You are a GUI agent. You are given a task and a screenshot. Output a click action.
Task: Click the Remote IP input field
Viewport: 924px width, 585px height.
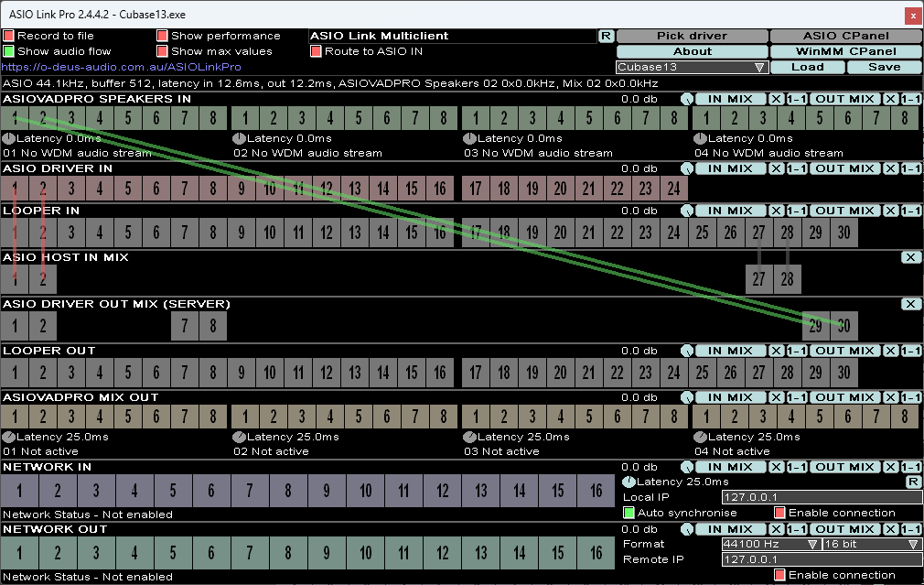coord(822,559)
